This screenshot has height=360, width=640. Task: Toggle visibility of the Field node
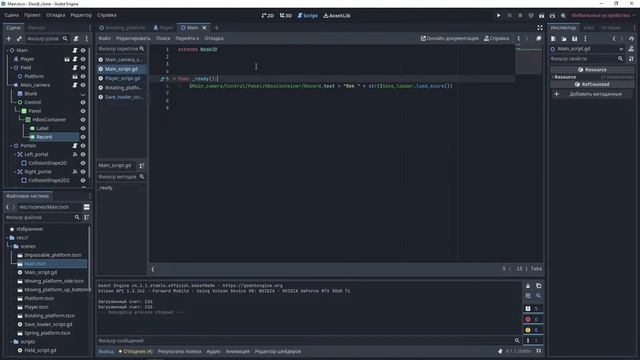click(83, 68)
